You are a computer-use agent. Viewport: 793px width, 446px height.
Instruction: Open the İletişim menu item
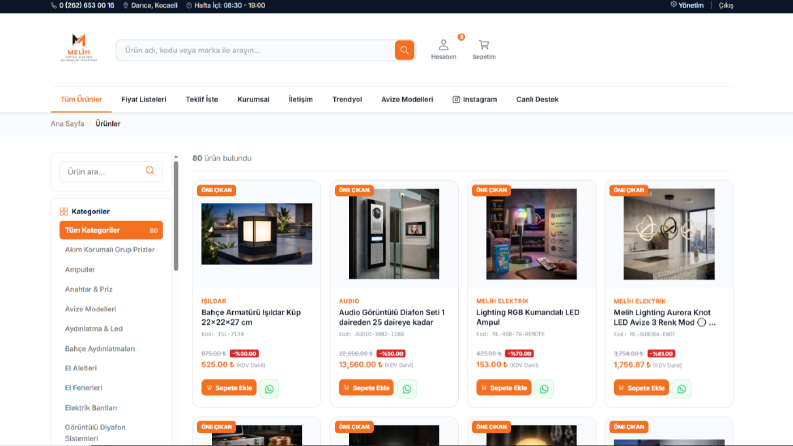(x=300, y=99)
